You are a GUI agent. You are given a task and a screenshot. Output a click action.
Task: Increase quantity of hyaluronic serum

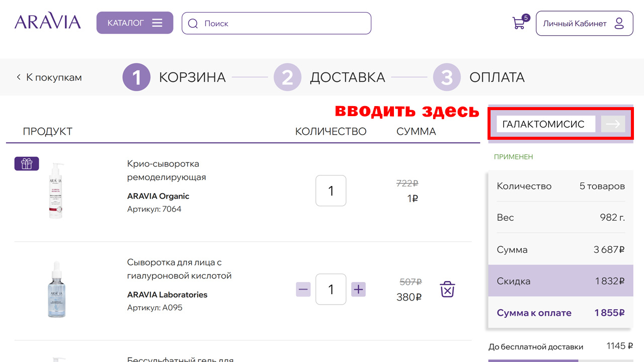[x=358, y=290]
